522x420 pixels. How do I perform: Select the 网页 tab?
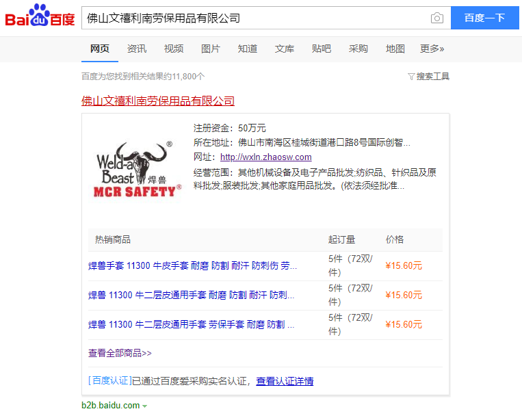pos(99,49)
